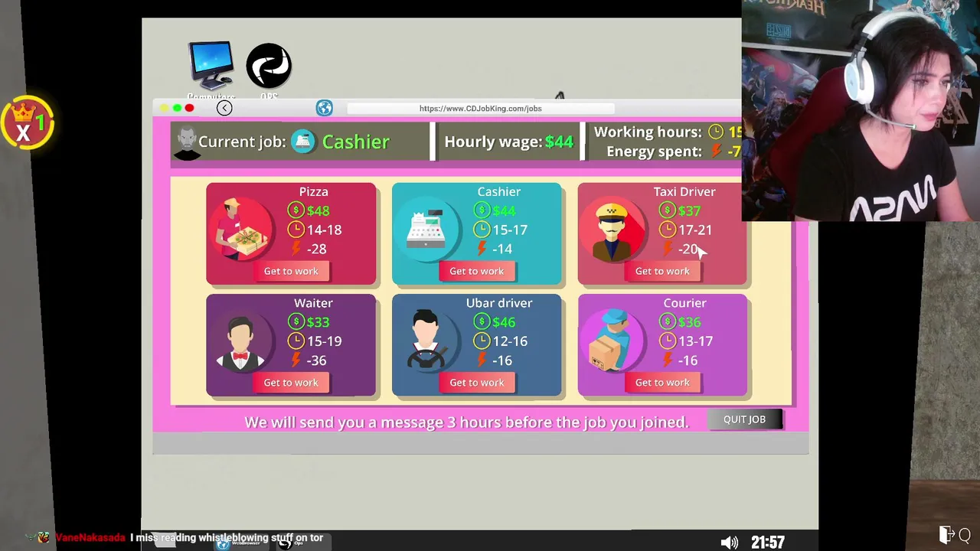Click the green browser window dot
Screen dimensions: 980x551
tap(177, 108)
